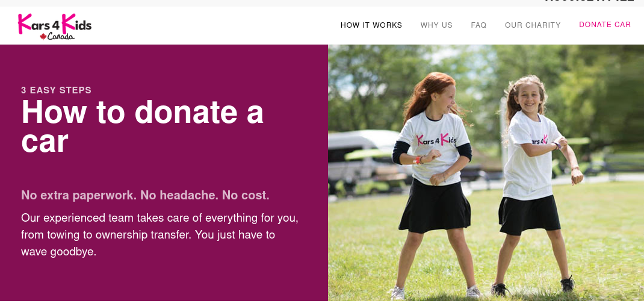Open the HOW IT WORKS menu item
The height and width of the screenshot is (306, 644).
(371, 25)
